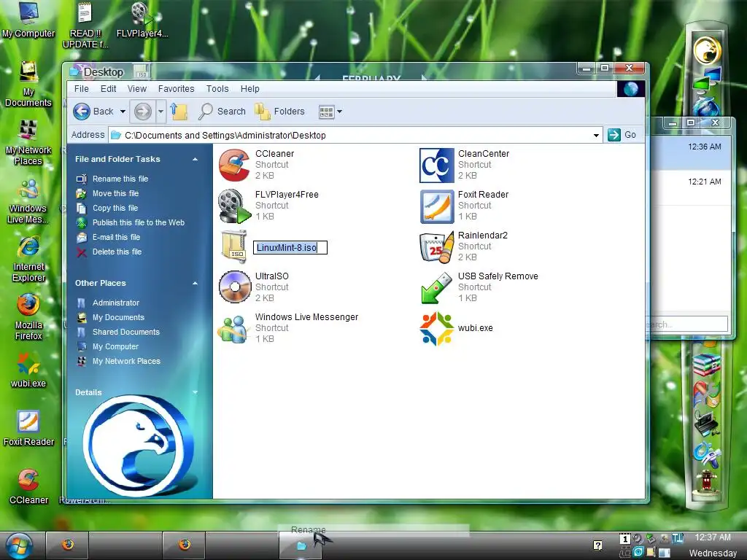Select the 12:21 AM entry in the background window
The height and width of the screenshot is (560, 747).
(x=691, y=187)
